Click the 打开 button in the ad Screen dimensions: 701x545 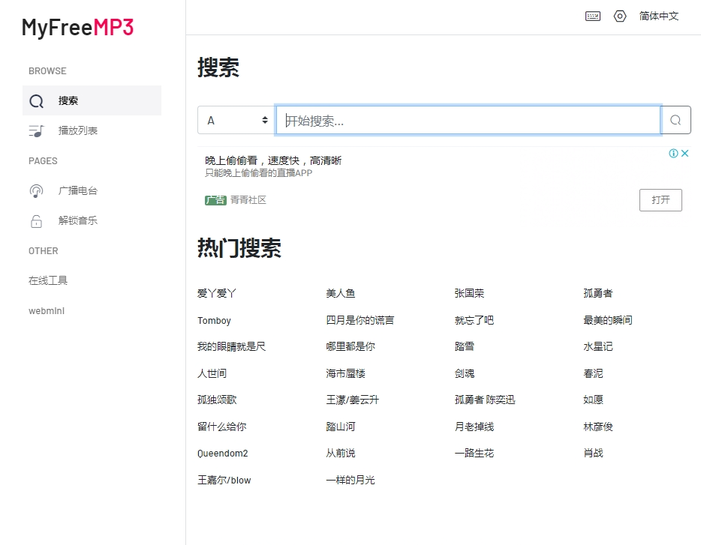(x=660, y=200)
